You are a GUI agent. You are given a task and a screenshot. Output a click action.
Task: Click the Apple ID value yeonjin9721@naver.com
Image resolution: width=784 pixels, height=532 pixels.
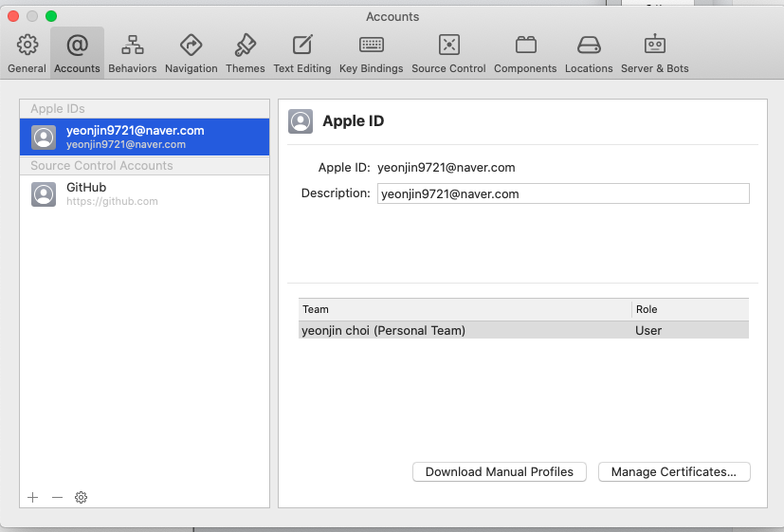[x=446, y=168]
